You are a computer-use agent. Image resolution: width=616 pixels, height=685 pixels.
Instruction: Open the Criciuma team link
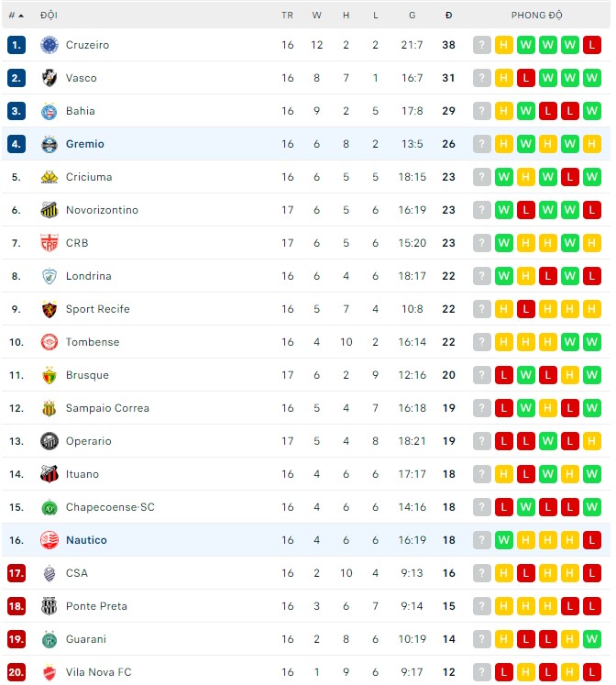[88, 177]
